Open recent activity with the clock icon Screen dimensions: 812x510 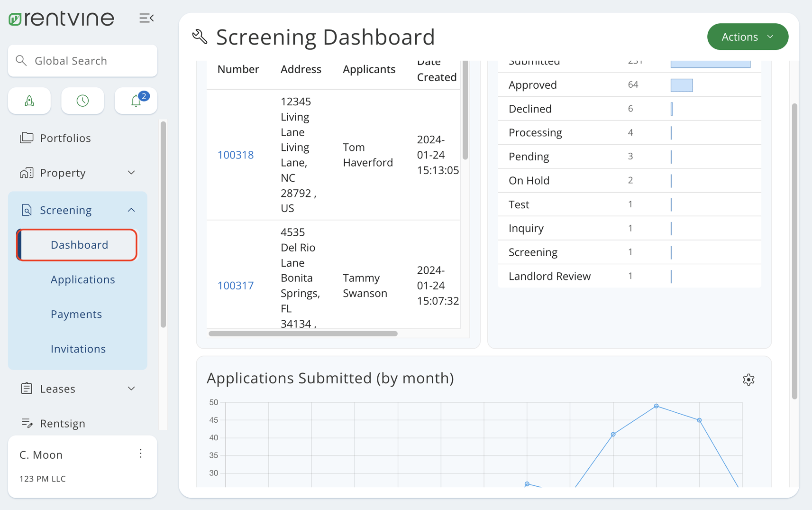pos(82,101)
